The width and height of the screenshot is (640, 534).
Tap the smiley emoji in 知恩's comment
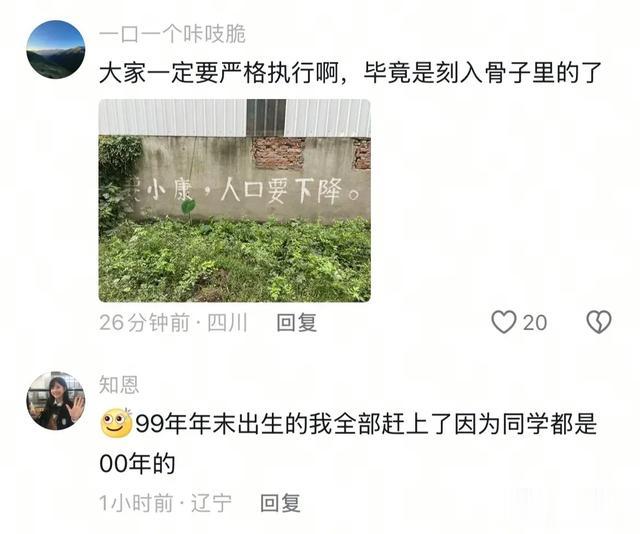tap(116, 423)
